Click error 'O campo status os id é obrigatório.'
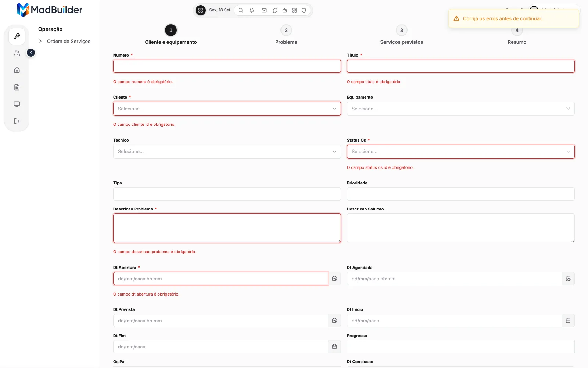The height and width of the screenshot is (368, 588). pos(380,167)
